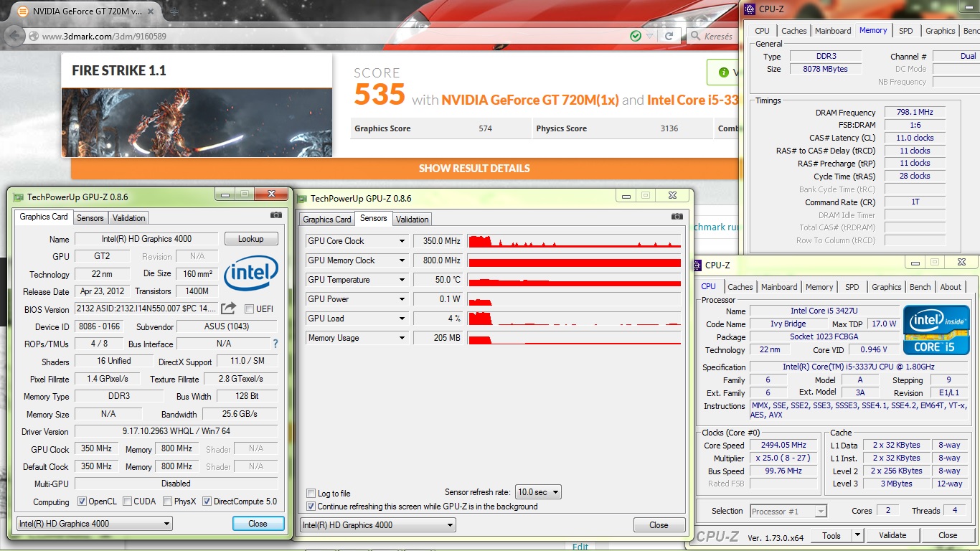Open the Memory Usage sensor dropdown
The width and height of the screenshot is (980, 551).
[x=402, y=338]
